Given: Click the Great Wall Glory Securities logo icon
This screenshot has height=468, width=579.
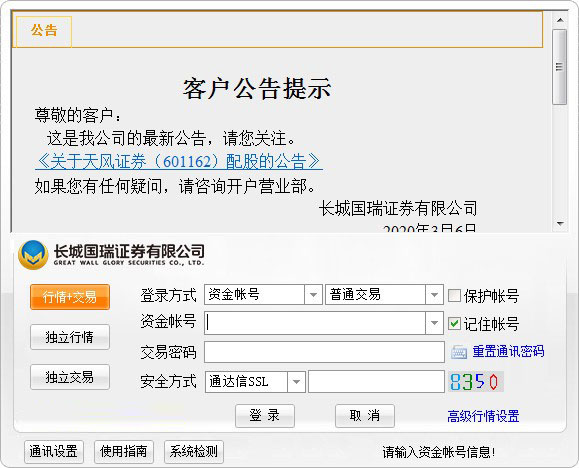Looking at the screenshot, I should 33,255.
